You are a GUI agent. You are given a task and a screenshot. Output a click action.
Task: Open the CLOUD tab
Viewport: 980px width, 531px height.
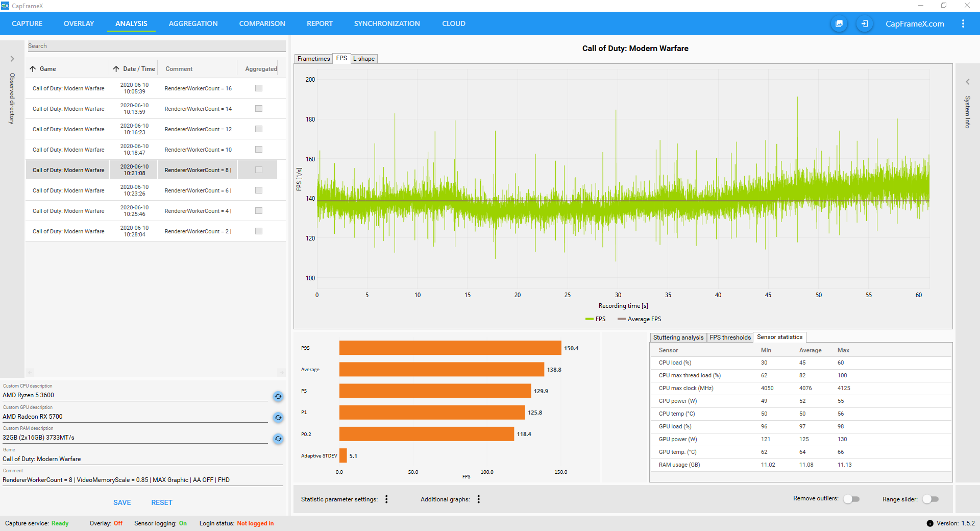(x=454, y=23)
